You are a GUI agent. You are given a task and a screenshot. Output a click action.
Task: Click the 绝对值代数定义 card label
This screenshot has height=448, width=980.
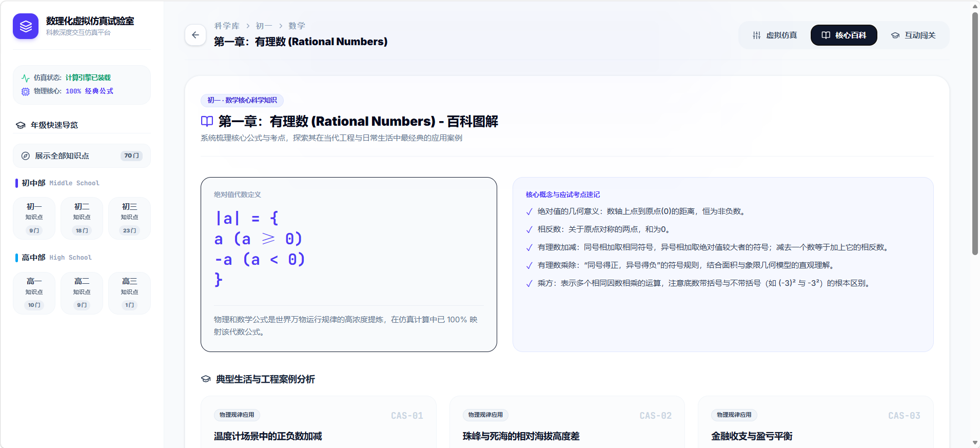238,195
